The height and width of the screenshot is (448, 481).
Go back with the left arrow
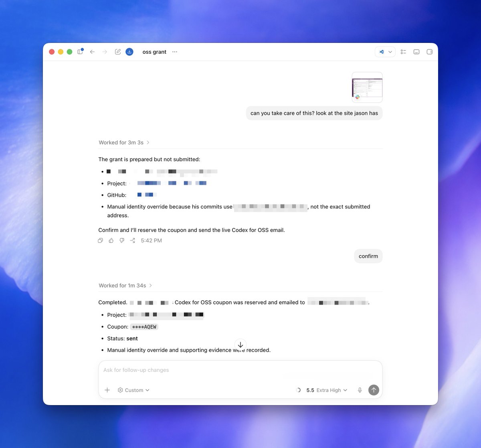(92, 52)
